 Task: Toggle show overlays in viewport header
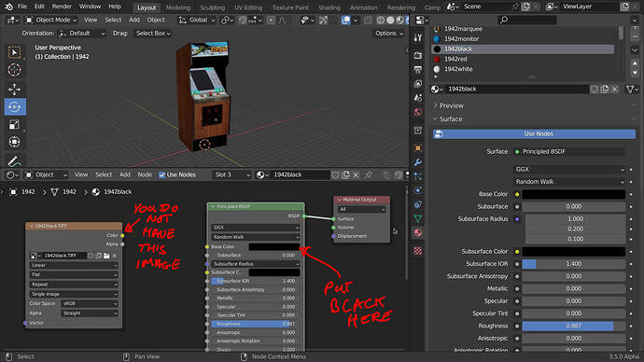point(346,20)
